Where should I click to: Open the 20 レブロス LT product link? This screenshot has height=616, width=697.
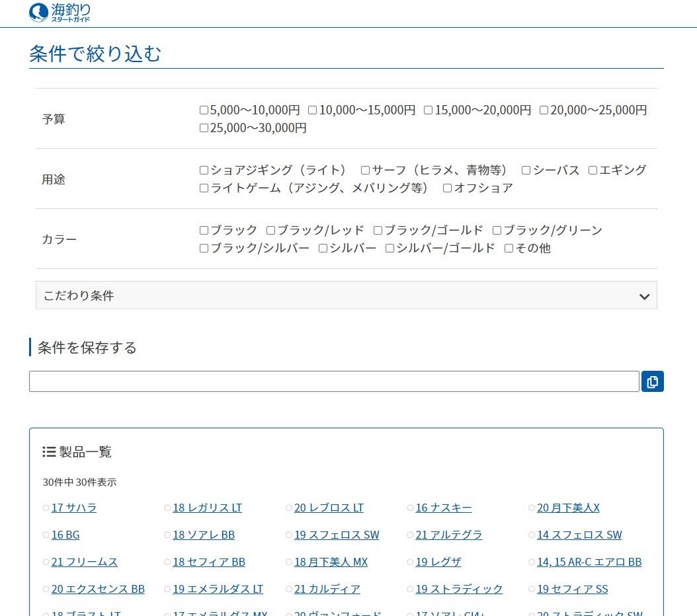329,508
